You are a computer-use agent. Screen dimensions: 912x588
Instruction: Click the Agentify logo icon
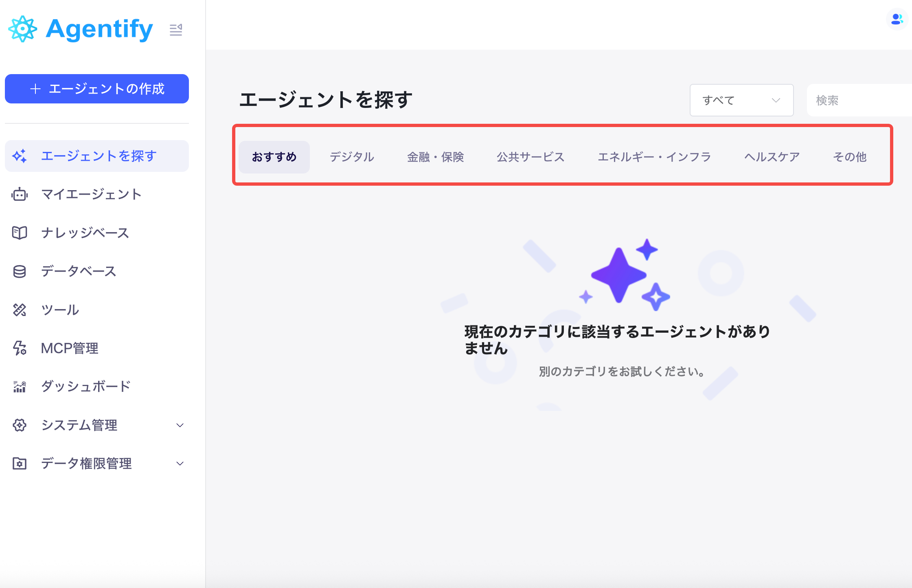[23, 29]
